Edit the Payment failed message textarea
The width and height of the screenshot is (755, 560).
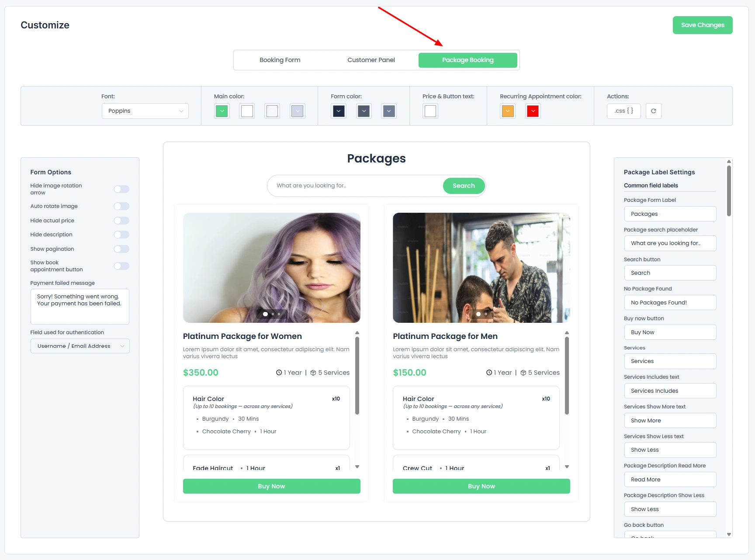(x=80, y=307)
